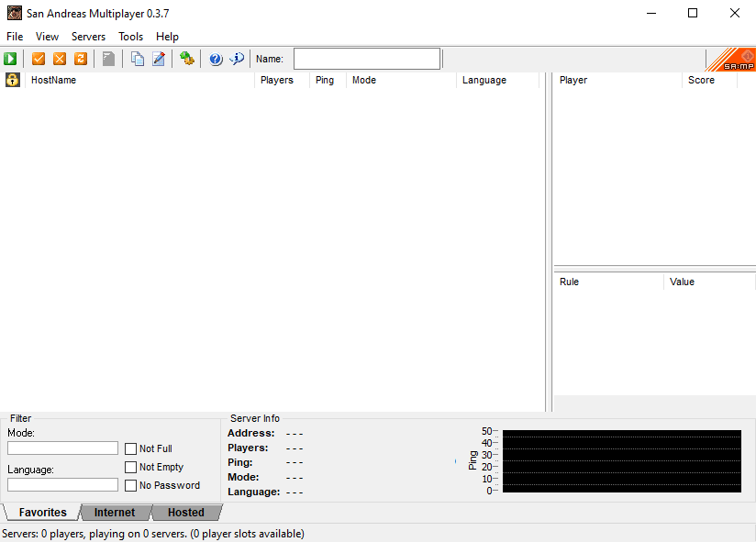Click the orange checkmark Add Server icon
The width and height of the screenshot is (756, 542).
[x=39, y=59]
